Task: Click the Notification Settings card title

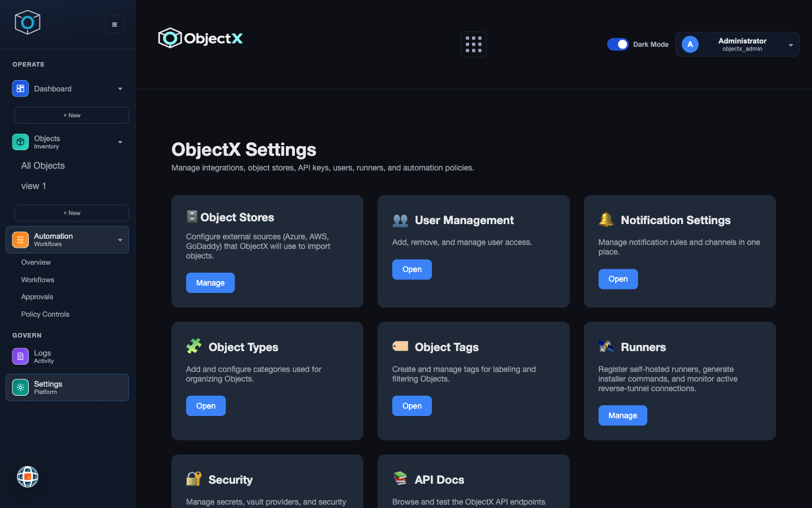Action: click(x=676, y=220)
